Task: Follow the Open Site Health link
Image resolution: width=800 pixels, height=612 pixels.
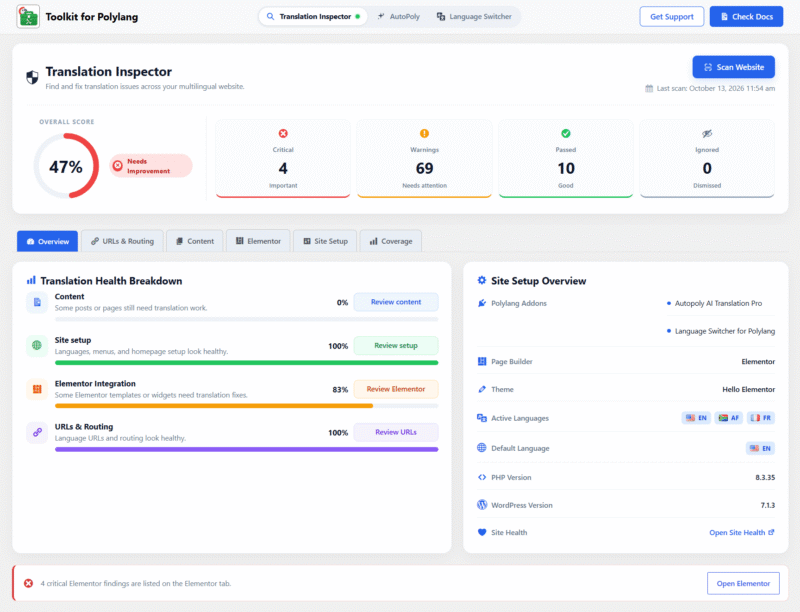Action: pyautogui.click(x=742, y=532)
